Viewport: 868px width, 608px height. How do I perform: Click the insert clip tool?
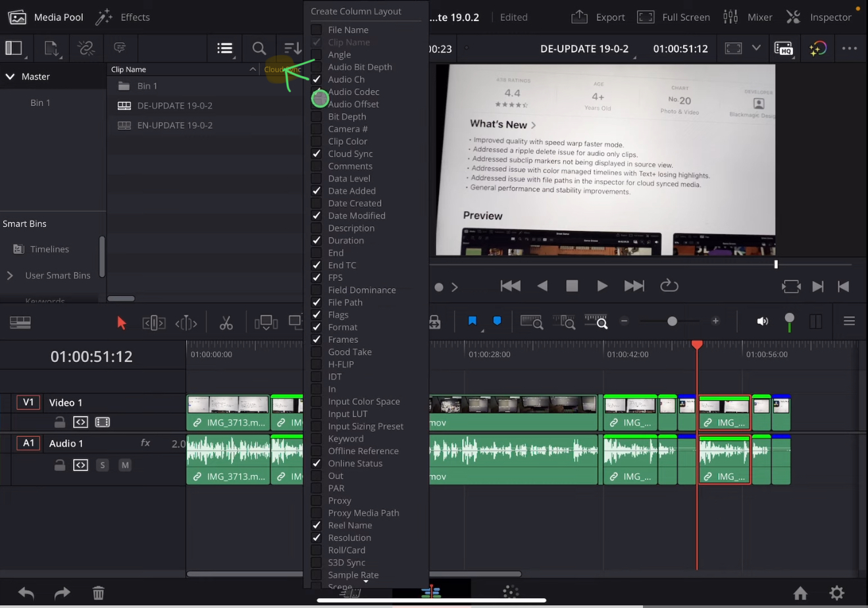coord(266,322)
